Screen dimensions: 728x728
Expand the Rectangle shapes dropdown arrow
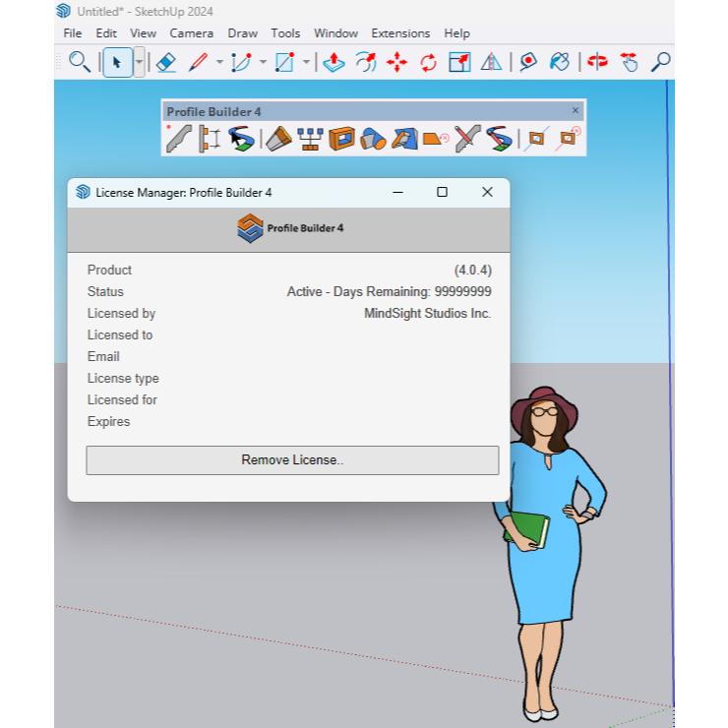(306, 62)
